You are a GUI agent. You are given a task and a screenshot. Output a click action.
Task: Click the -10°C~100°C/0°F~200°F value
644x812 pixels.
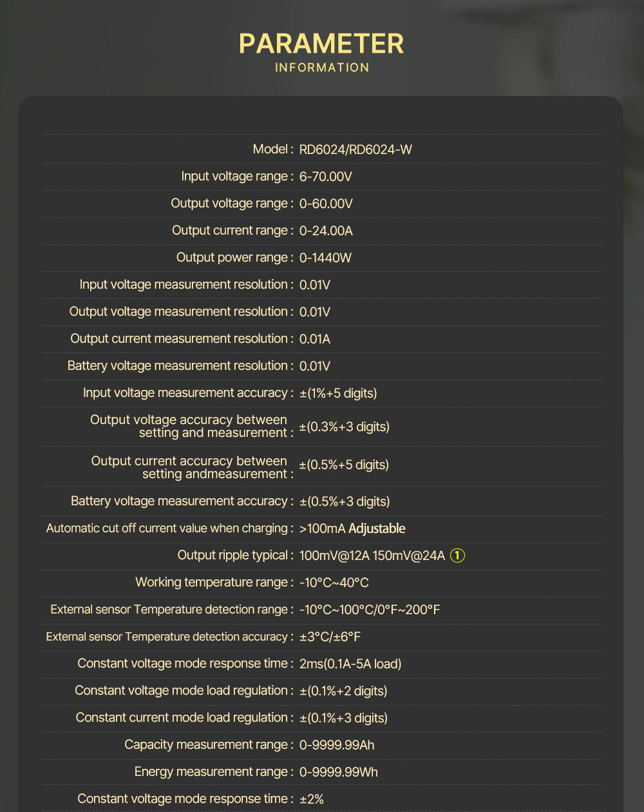[370, 610]
